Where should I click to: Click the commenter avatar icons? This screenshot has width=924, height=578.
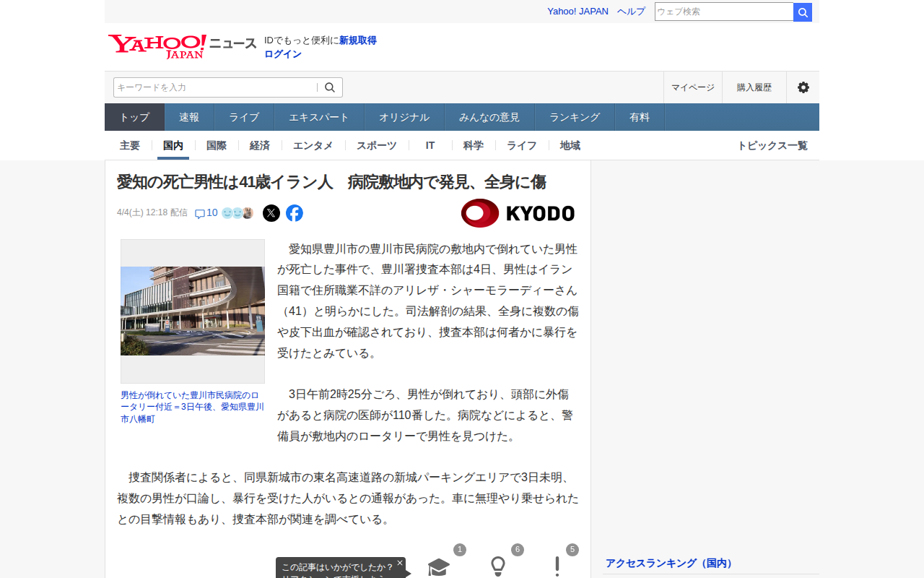tap(237, 213)
